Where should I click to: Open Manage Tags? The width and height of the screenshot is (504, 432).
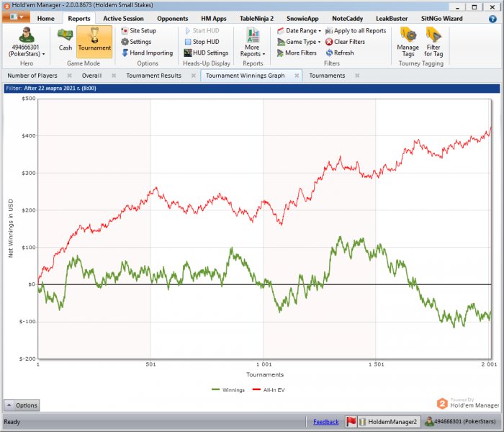click(408, 42)
